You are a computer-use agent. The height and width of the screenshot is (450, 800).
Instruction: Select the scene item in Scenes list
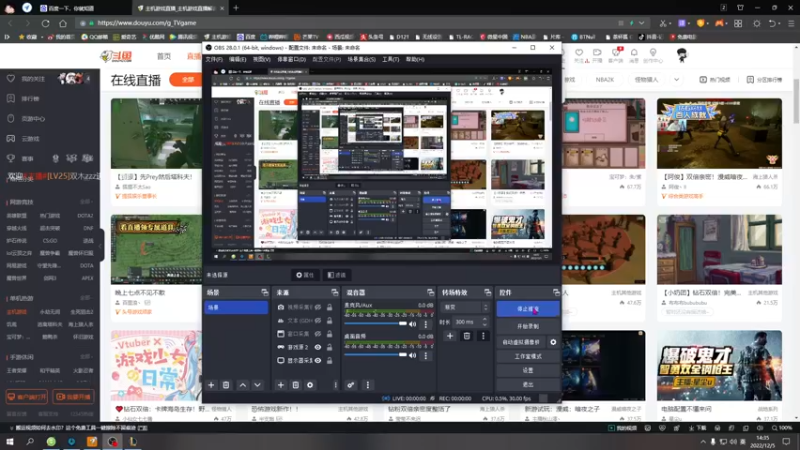click(236, 307)
